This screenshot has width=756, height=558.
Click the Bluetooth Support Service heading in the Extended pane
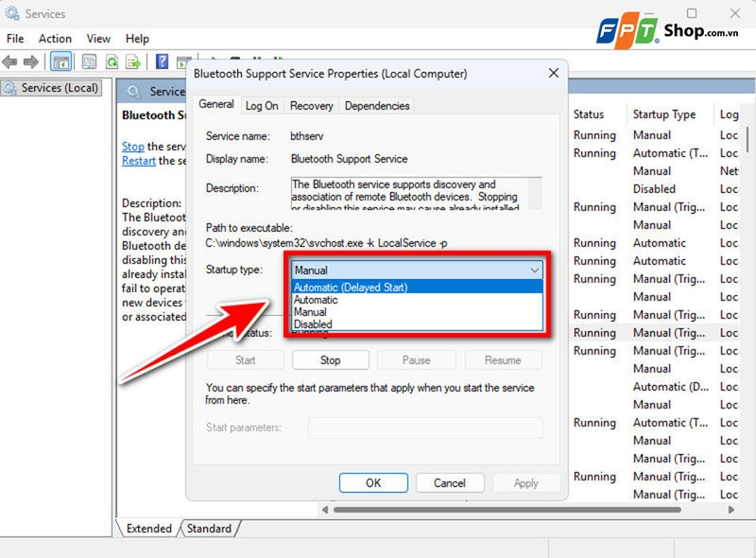153,114
